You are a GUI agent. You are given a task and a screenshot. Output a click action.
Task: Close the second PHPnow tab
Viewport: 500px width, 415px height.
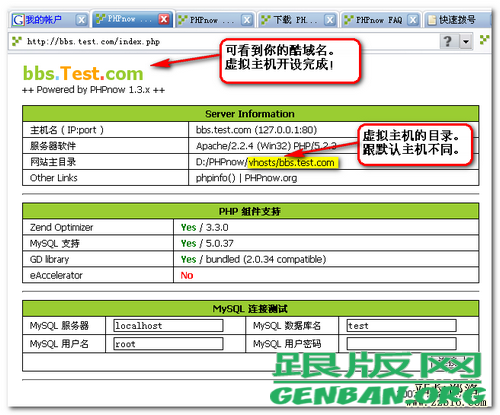[247, 20]
